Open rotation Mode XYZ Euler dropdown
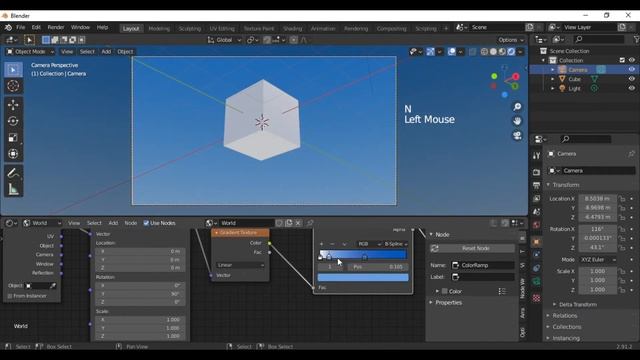640x360 pixels. (598, 260)
